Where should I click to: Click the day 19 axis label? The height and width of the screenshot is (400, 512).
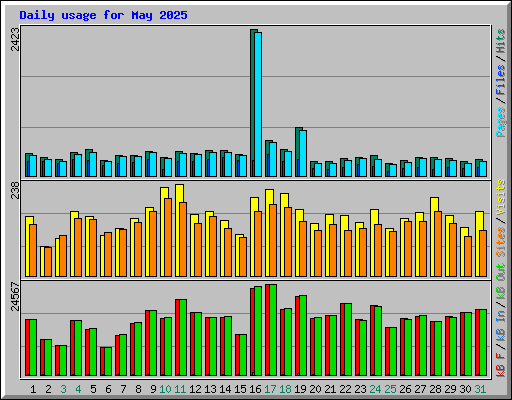(300, 389)
